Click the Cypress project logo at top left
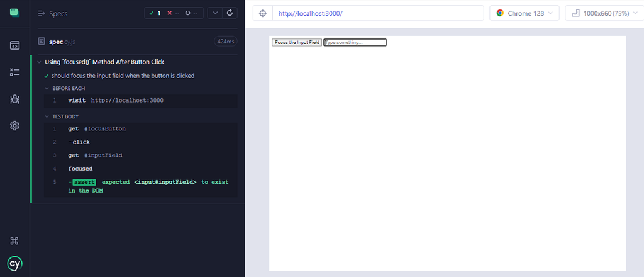Screen dimensions: 644x277 tap(15, 13)
